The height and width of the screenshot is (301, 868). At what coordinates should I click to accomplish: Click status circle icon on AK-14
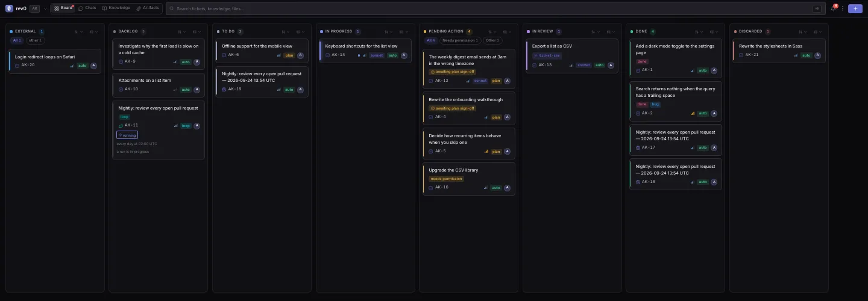point(328,55)
